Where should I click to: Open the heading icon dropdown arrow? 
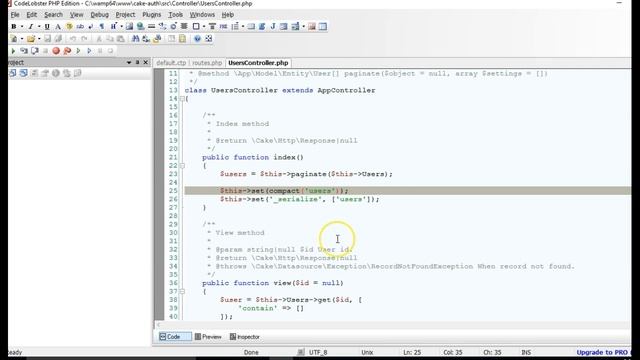pyautogui.click(x=121, y=27)
